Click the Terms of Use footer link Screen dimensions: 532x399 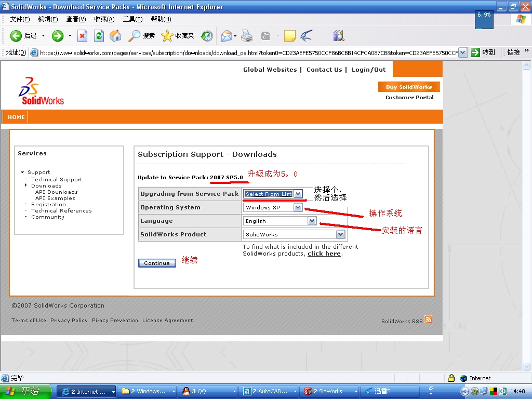[x=29, y=320]
